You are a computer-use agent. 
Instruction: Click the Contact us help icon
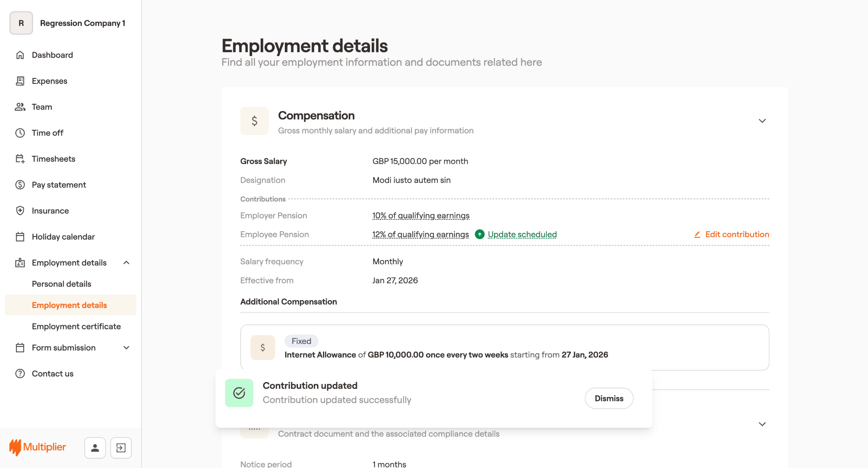click(x=20, y=374)
